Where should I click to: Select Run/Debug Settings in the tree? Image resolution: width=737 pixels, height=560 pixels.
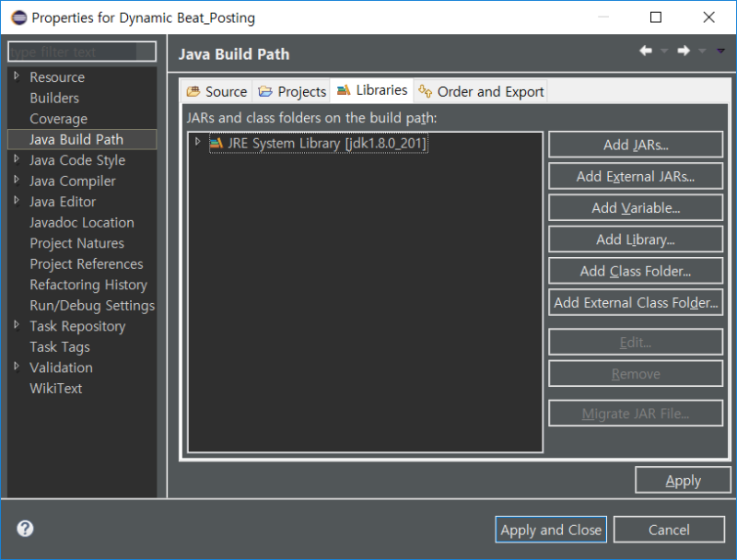[x=92, y=306]
